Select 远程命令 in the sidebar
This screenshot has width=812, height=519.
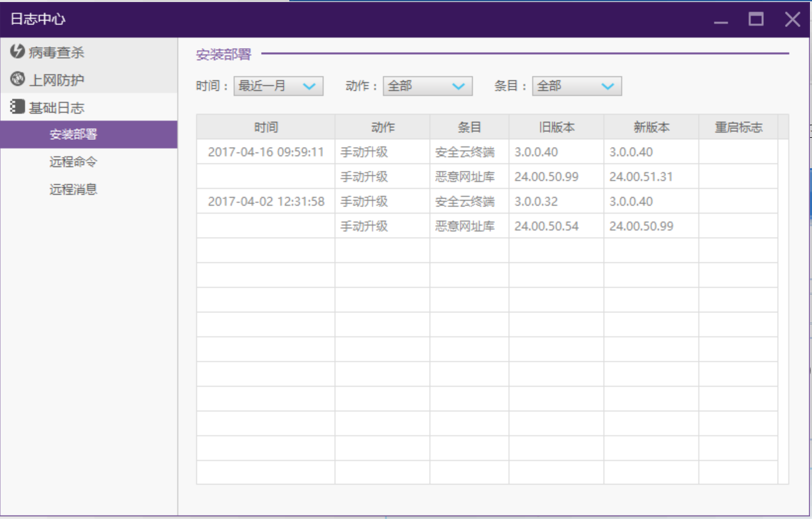[73, 162]
